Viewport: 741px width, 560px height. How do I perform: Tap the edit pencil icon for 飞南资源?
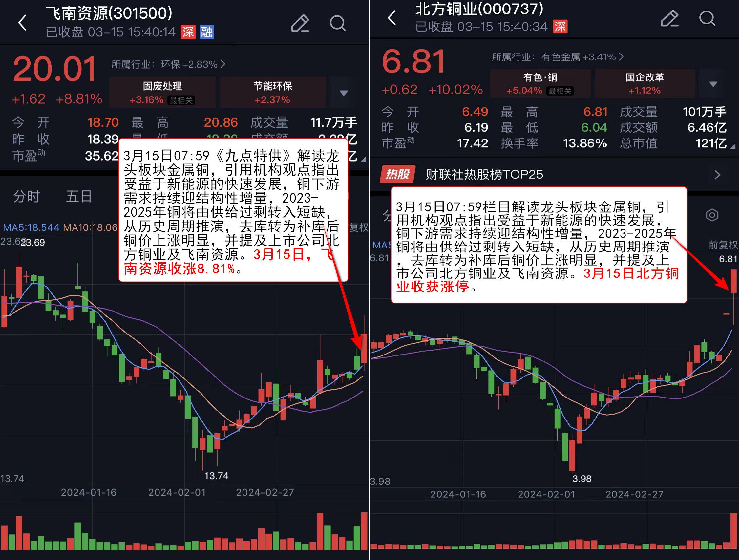300,23
